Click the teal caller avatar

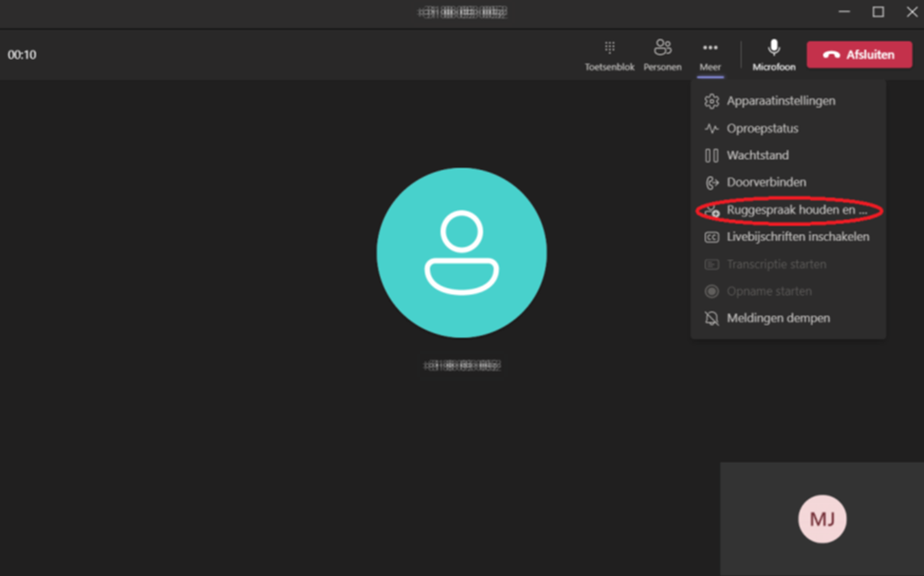pyautogui.click(x=461, y=253)
